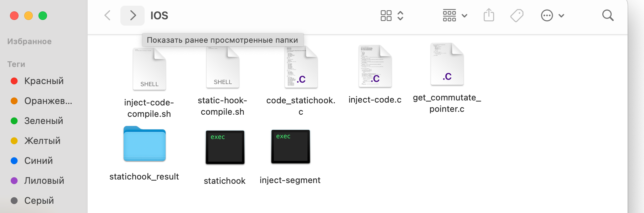Expand the grouping options dropdown

click(x=455, y=16)
